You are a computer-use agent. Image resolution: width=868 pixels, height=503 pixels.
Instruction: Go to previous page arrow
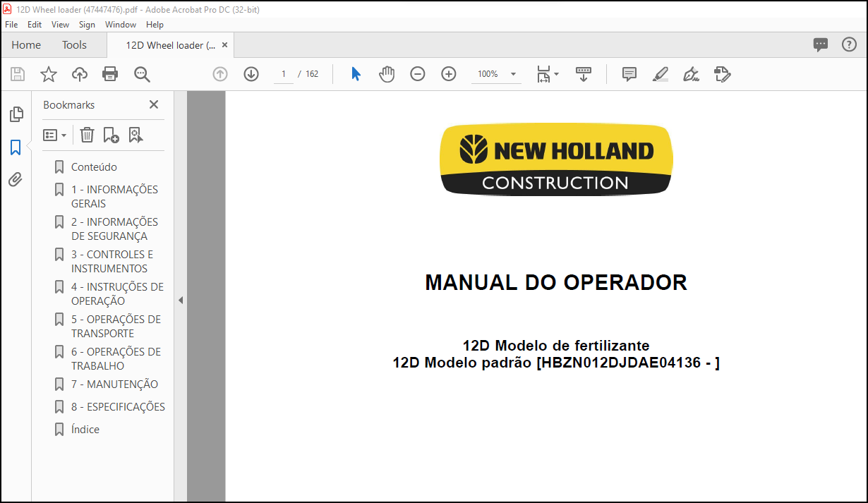220,74
